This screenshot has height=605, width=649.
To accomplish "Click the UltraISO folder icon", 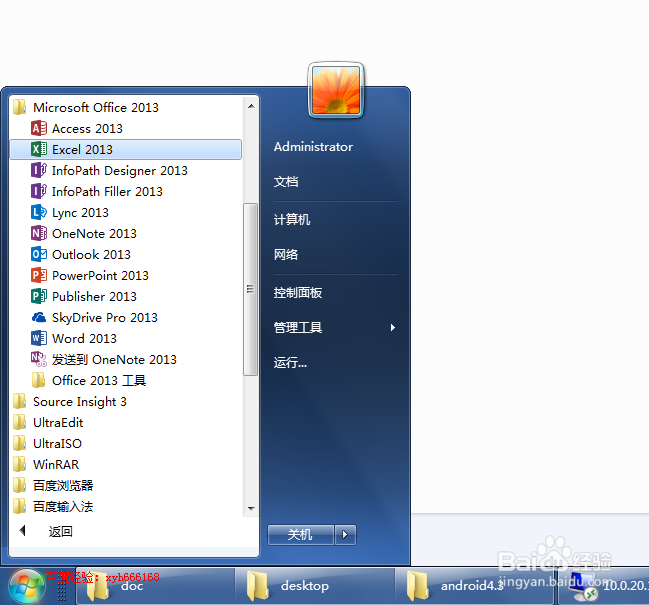I will (x=19, y=443).
